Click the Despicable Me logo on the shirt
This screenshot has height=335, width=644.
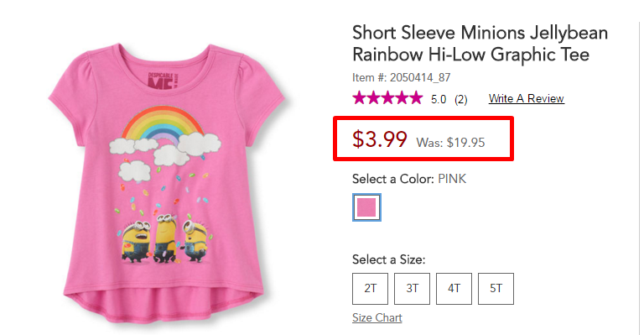pos(163,81)
